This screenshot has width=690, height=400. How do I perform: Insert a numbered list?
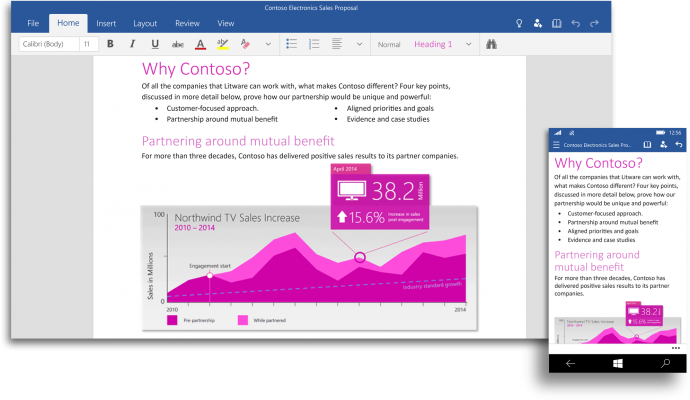pyautogui.click(x=314, y=44)
